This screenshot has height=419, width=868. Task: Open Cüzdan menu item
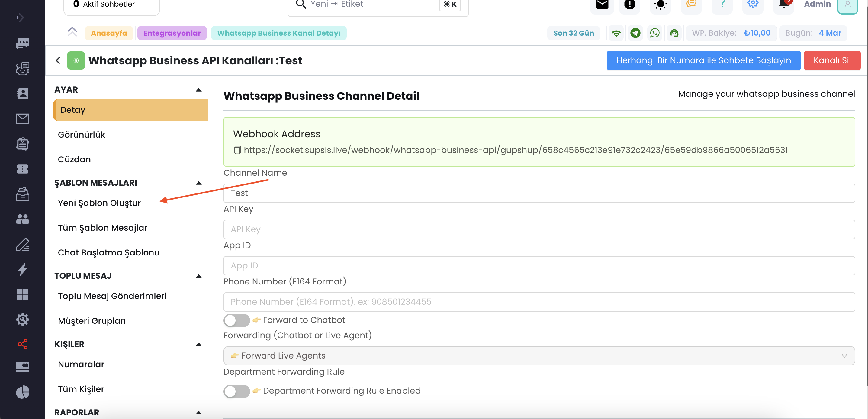74,159
